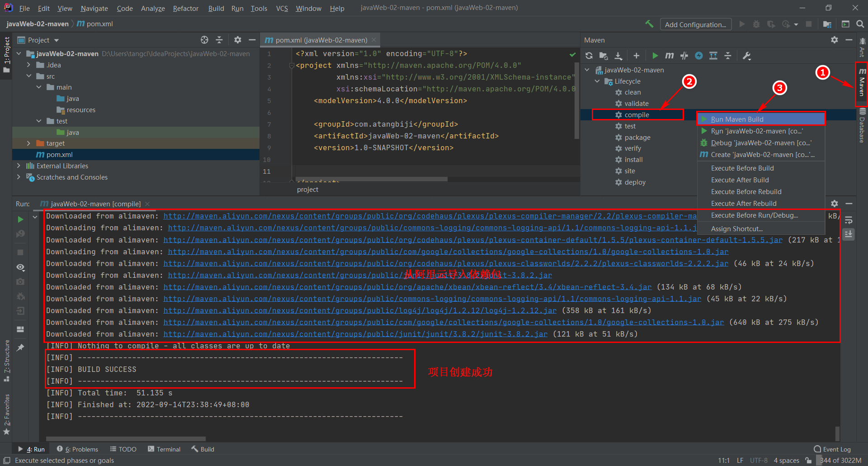Close the javaWeb-02-maven [compile] run tab
This screenshot has height=466, width=868.
(x=147, y=204)
